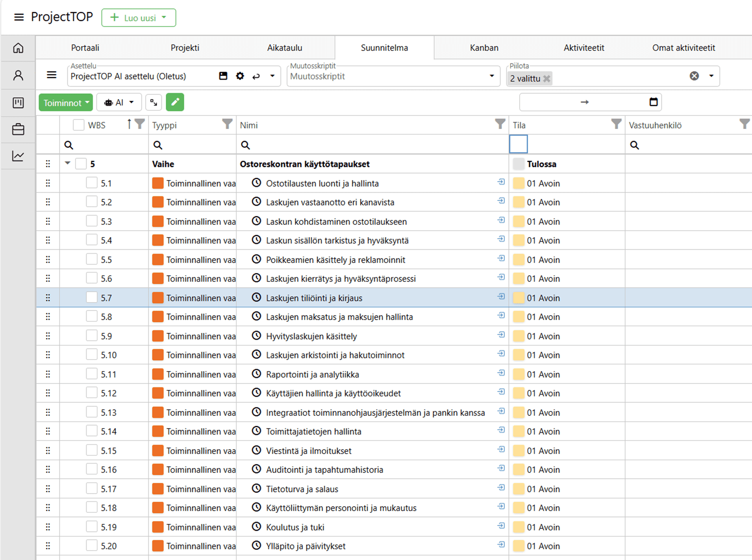This screenshot has width=752, height=560.
Task: Open the Muutosskriptit dropdown
Action: click(x=491, y=76)
